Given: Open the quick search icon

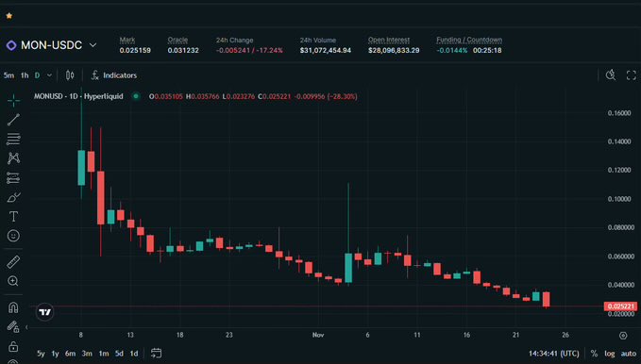Looking at the screenshot, I should point(611,75).
